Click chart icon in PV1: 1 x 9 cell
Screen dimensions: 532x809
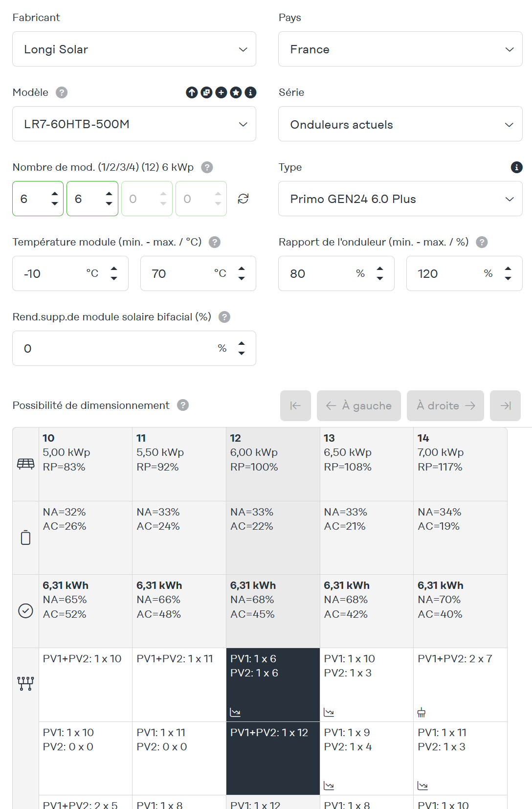[x=329, y=786]
